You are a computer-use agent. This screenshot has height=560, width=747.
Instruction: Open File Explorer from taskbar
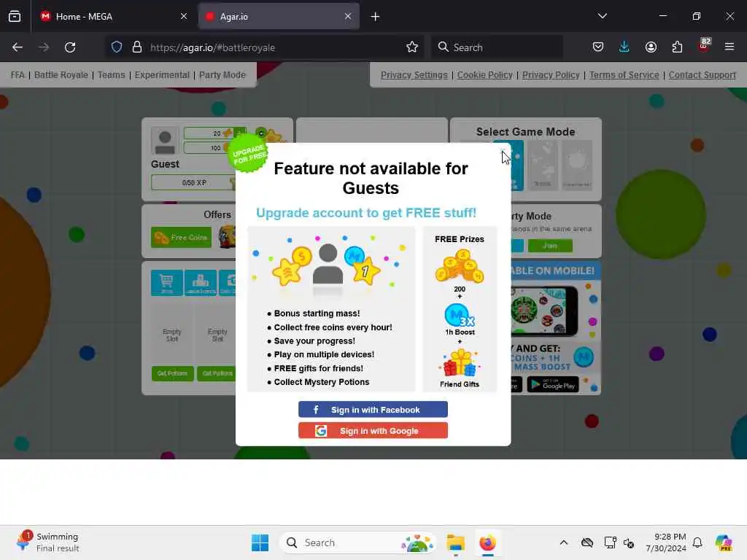click(x=455, y=542)
